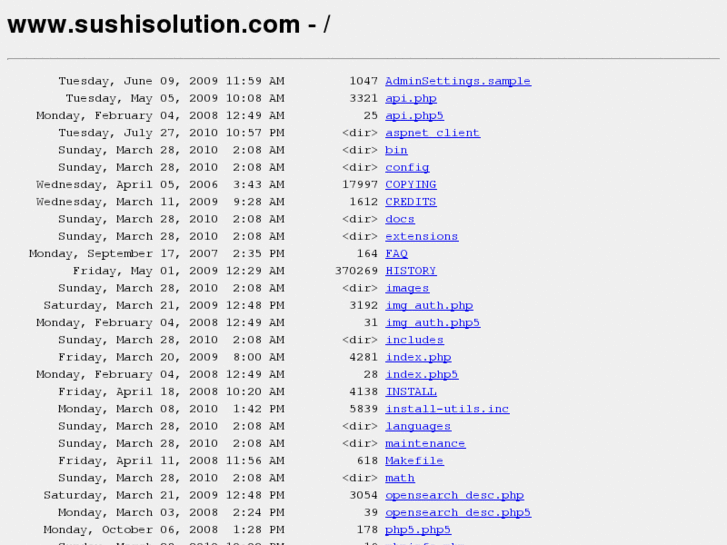727x545 pixels.
Task: Open the extensions directory link
Action: [421, 237]
